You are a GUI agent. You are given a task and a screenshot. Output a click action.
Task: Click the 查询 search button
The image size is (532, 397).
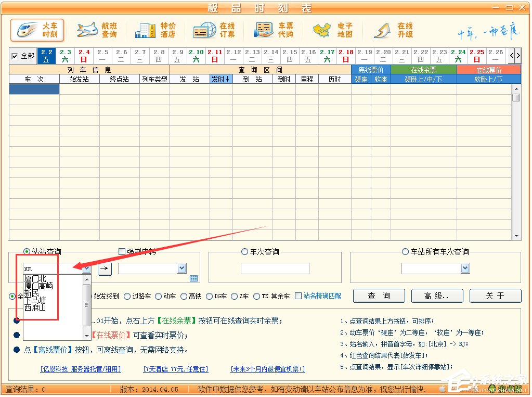point(379,296)
